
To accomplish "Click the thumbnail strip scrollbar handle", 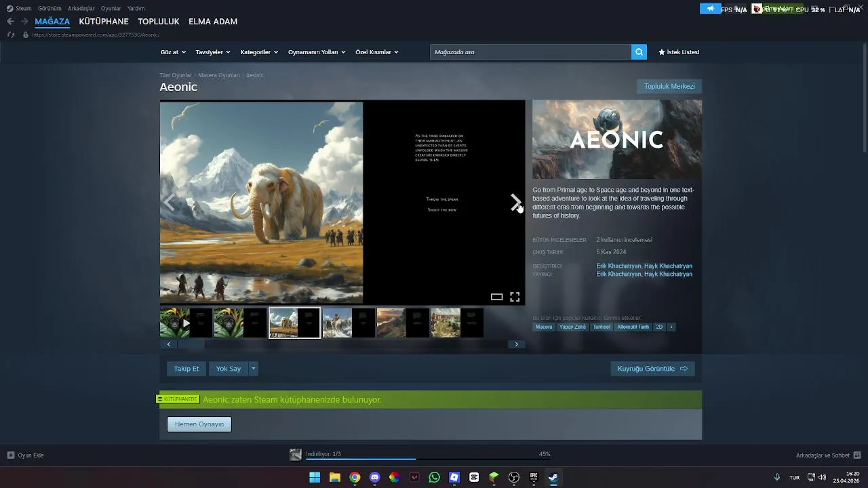I will click(191, 344).
